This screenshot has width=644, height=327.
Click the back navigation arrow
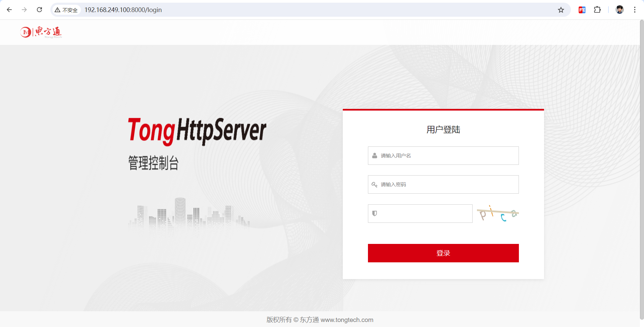(9, 10)
